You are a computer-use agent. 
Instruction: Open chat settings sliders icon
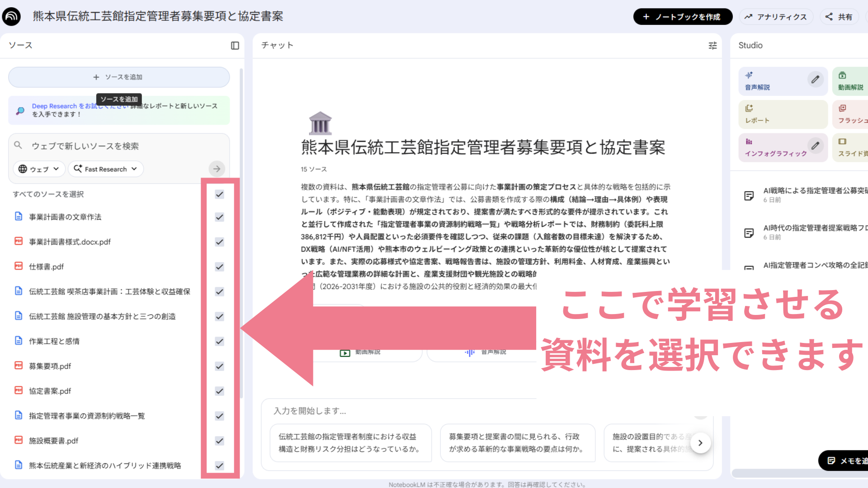pyautogui.click(x=712, y=46)
